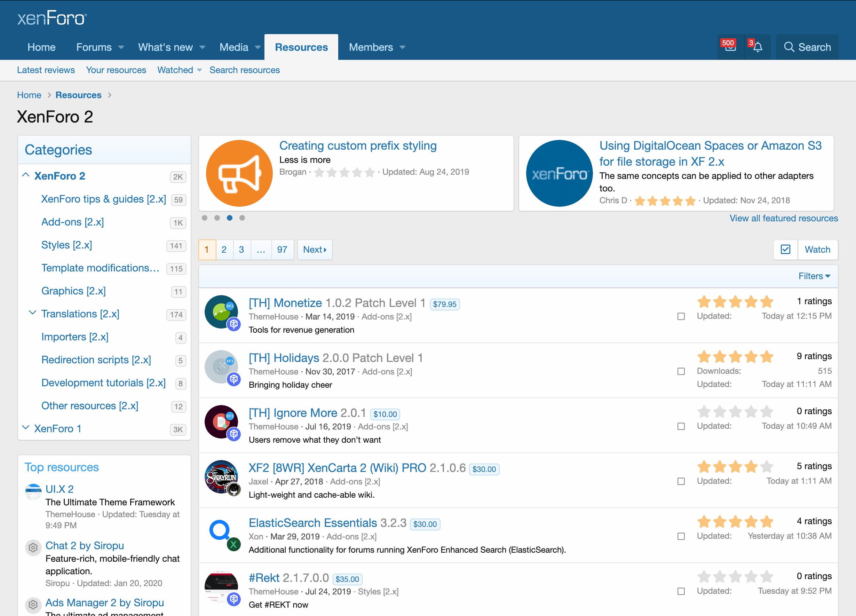Open the inbox conversations envelope icon
The width and height of the screenshot is (856, 616).
[730, 47]
